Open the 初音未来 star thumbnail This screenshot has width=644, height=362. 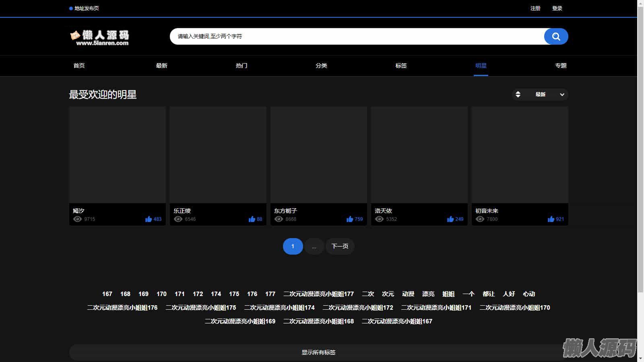[520, 155]
